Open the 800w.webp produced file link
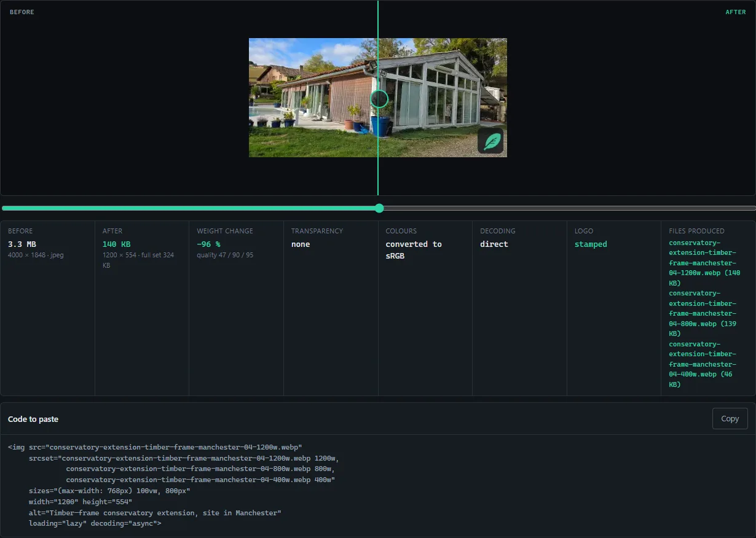 [x=704, y=313]
